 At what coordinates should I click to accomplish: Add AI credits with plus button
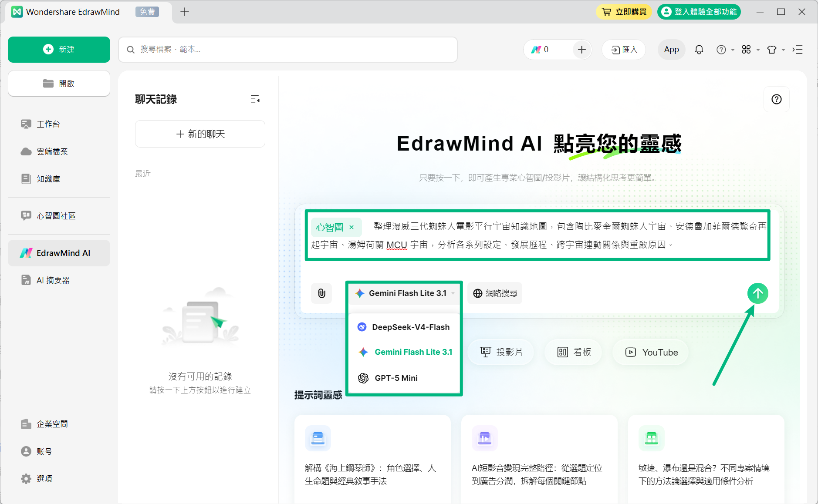click(x=581, y=50)
